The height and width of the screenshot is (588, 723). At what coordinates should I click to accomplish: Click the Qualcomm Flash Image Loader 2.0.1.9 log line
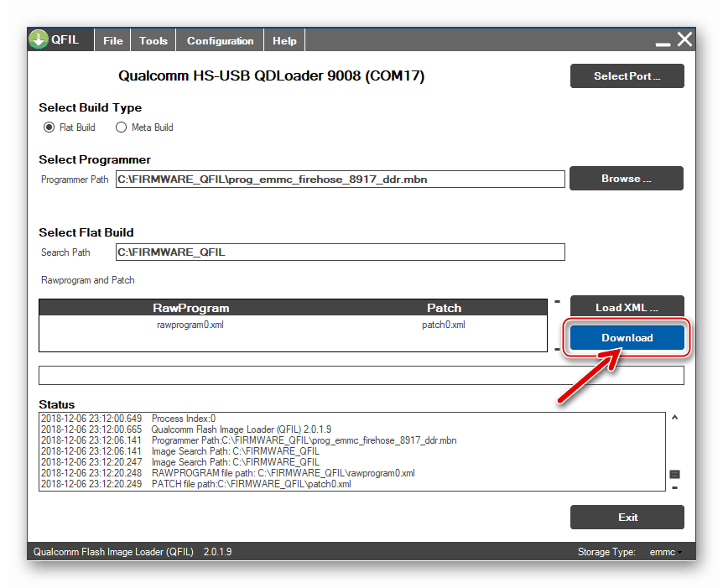pos(186,429)
